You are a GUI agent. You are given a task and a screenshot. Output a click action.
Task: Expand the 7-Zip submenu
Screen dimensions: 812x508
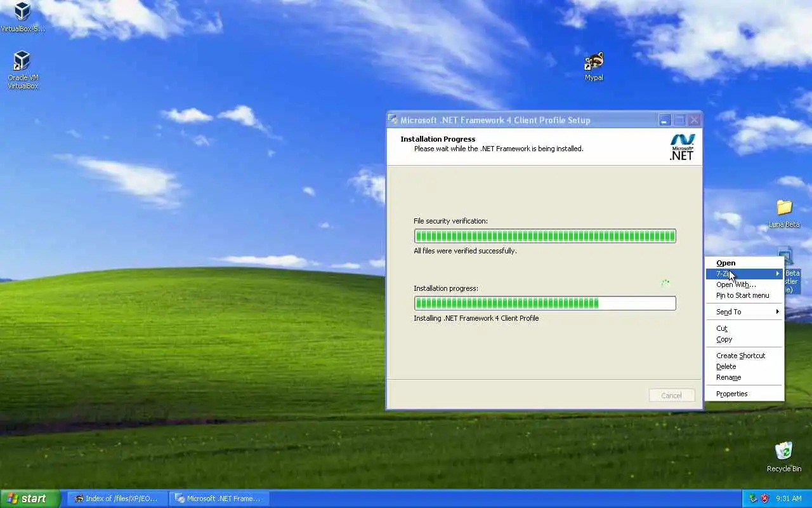point(745,274)
